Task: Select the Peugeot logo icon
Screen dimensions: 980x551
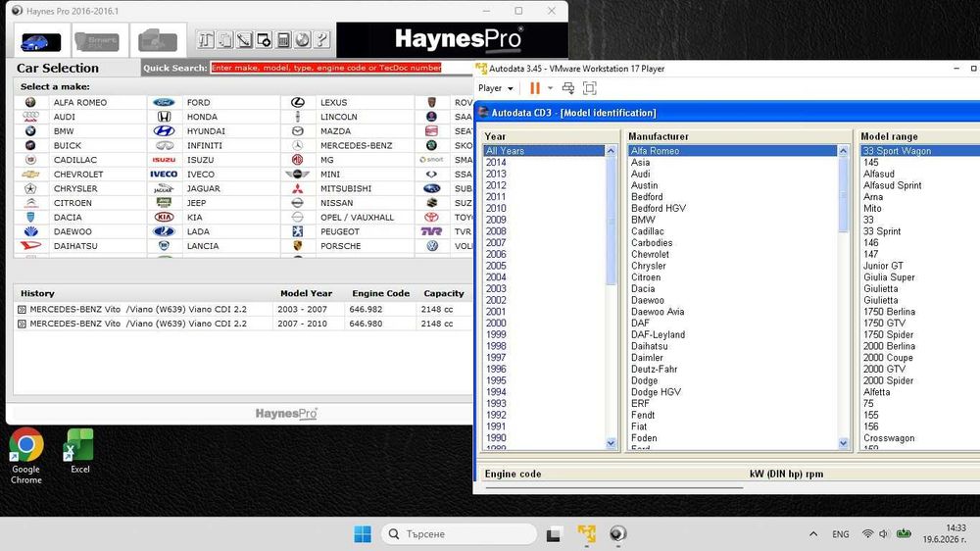Action: [x=298, y=231]
